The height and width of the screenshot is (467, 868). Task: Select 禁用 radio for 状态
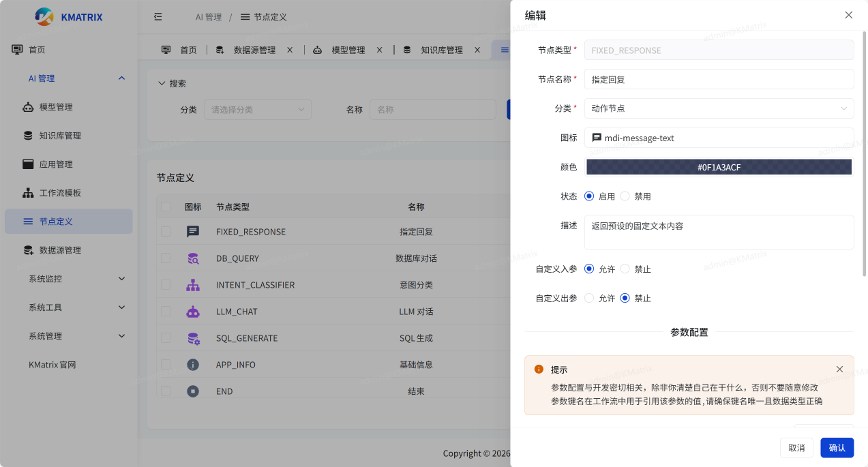click(x=625, y=196)
